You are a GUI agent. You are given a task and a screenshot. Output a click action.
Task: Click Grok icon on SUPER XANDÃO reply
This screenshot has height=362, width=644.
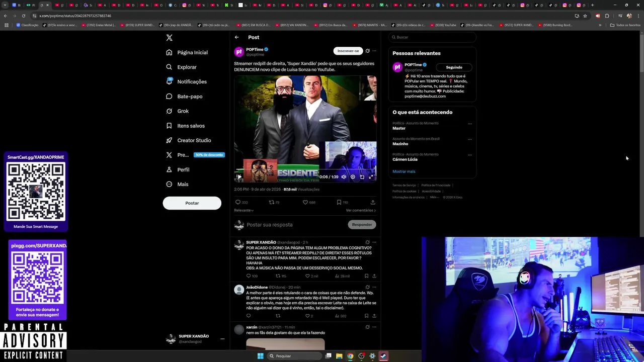[367, 242]
